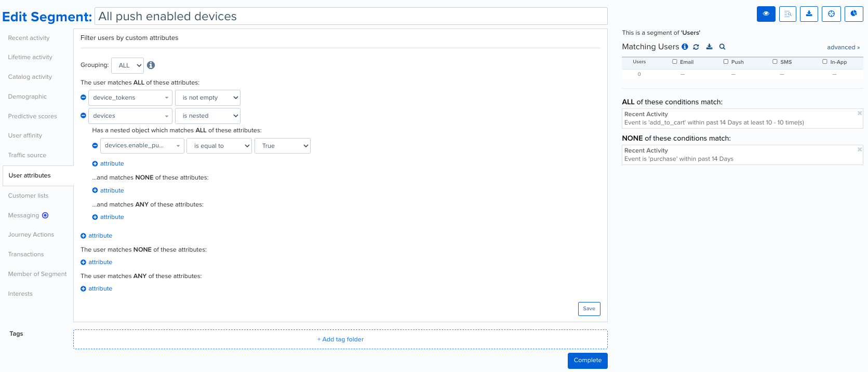The width and height of the screenshot is (868, 372).
Task: Toggle the SMS checkbox
Action: click(x=774, y=62)
